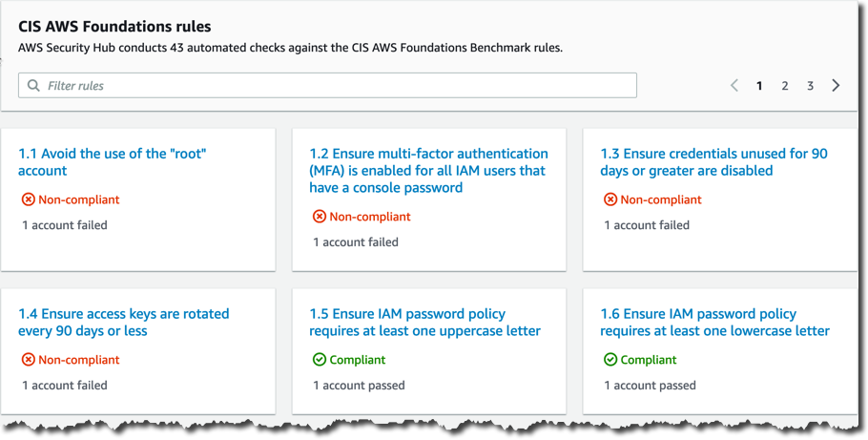Open rule 1.4 access keys rotated link
The image size is (868, 440).
point(123,322)
